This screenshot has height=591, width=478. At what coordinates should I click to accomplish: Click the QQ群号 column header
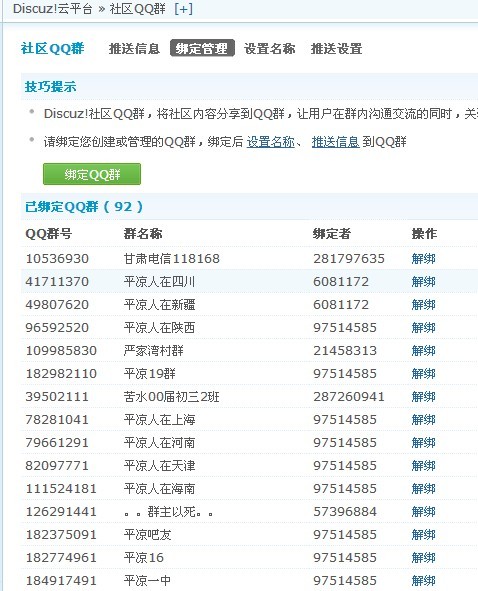pyautogui.click(x=49, y=234)
